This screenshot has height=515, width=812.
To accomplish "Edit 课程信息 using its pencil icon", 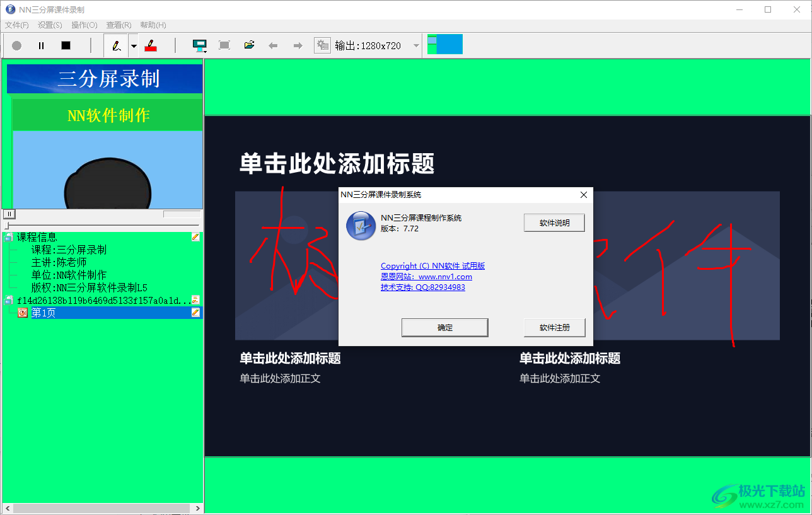I will (196, 237).
